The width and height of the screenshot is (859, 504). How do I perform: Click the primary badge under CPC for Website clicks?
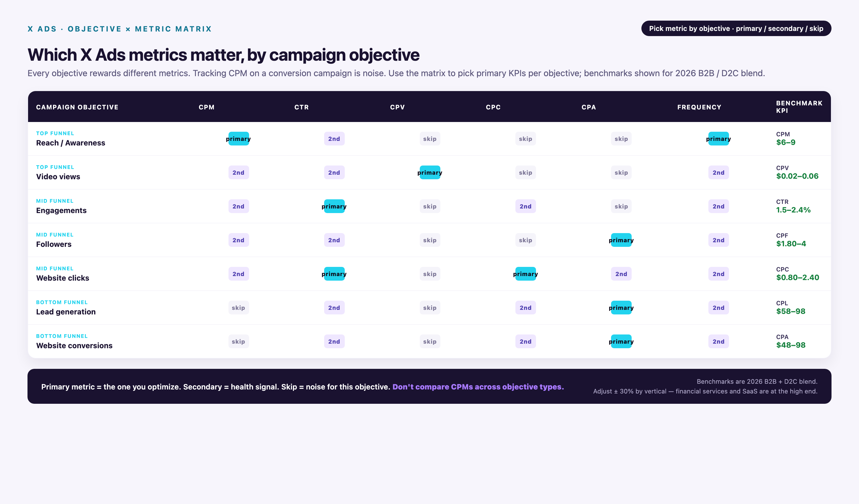click(526, 274)
